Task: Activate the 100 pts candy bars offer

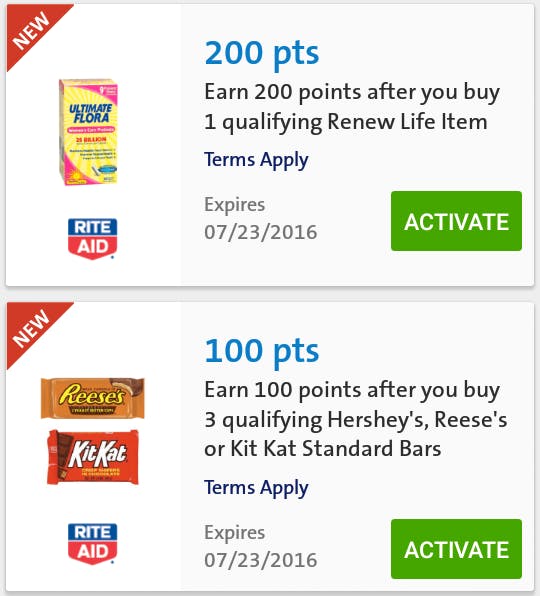Action: coord(456,549)
